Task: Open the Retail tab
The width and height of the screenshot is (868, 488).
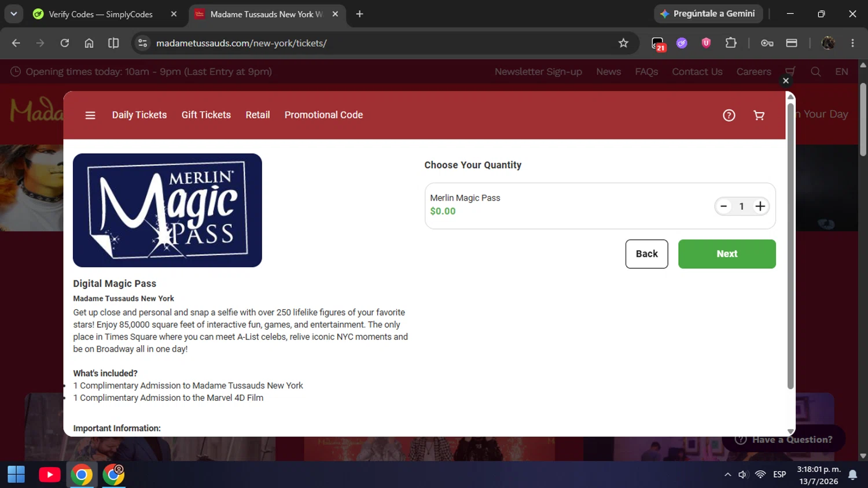Action: click(x=258, y=115)
